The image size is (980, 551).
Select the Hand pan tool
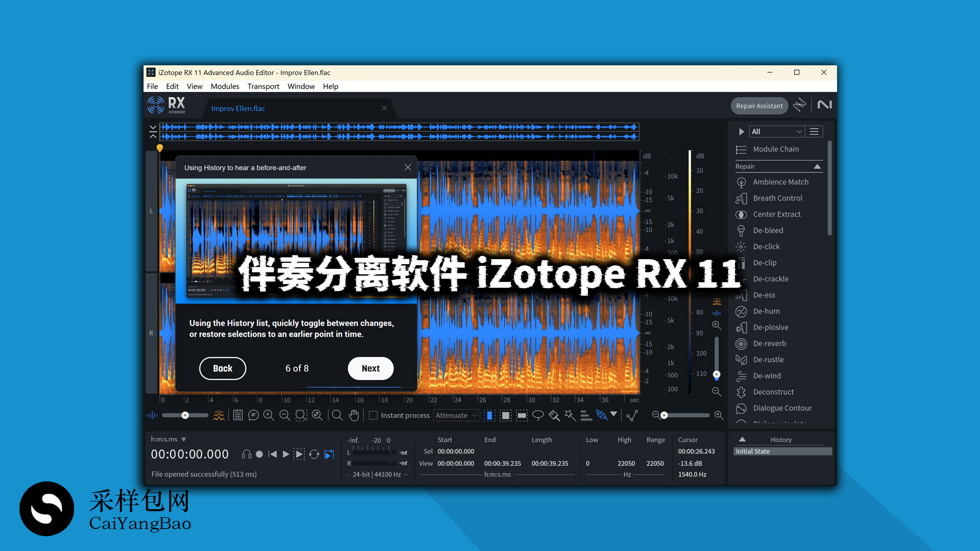[x=354, y=415]
